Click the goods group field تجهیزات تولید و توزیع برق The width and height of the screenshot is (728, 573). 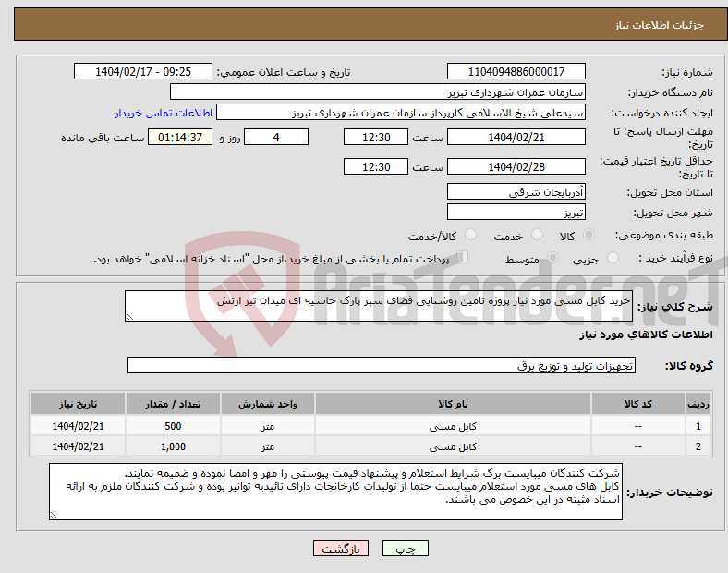coord(382,365)
